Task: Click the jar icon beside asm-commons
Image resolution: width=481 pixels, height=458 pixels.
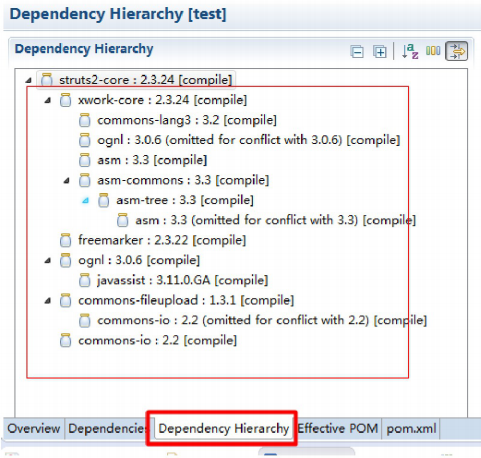Action: coord(85,180)
